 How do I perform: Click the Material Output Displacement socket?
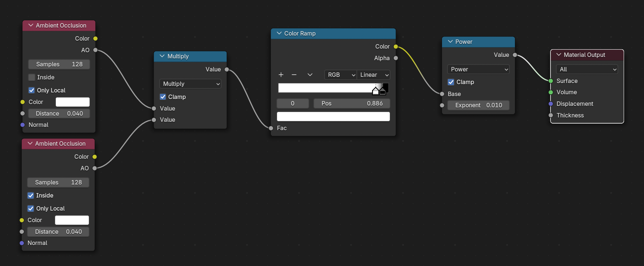point(550,104)
